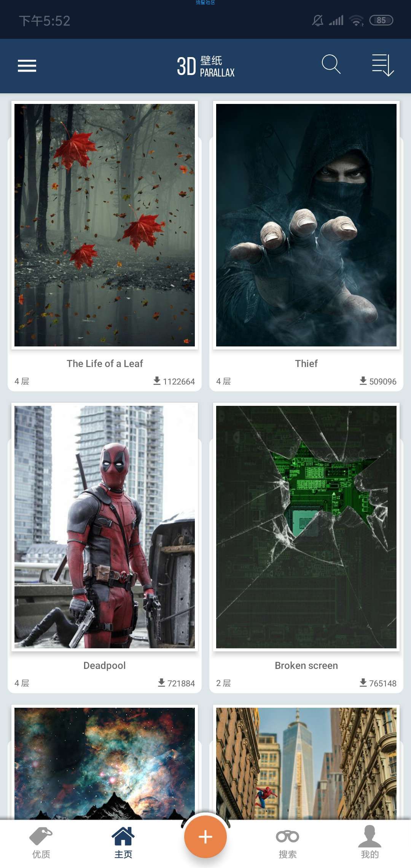The image size is (411, 868).
Task: Open the hamburger menu
Action: (x=27, y=66)
